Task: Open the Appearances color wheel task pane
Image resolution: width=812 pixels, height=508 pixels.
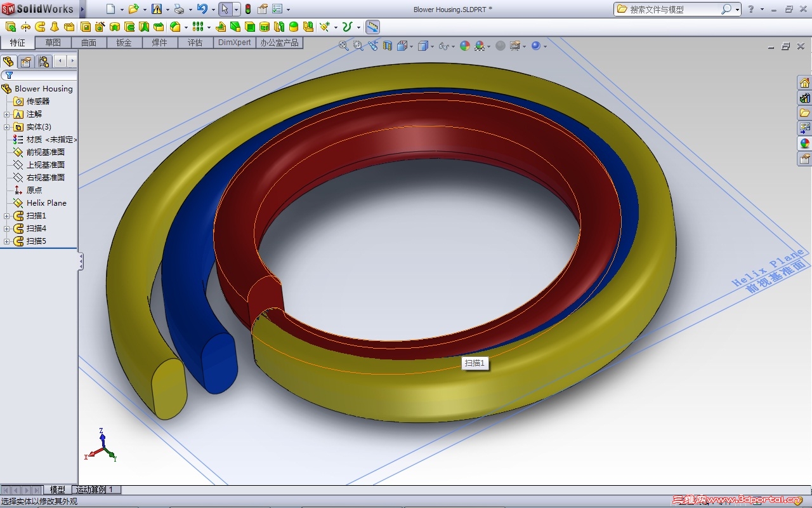Action: point(804,144)
